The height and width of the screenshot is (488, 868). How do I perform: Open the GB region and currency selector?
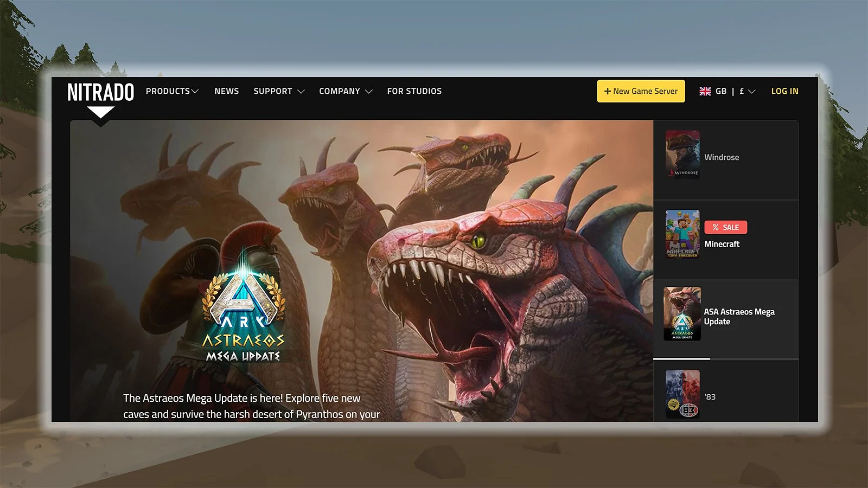[727, 91]
